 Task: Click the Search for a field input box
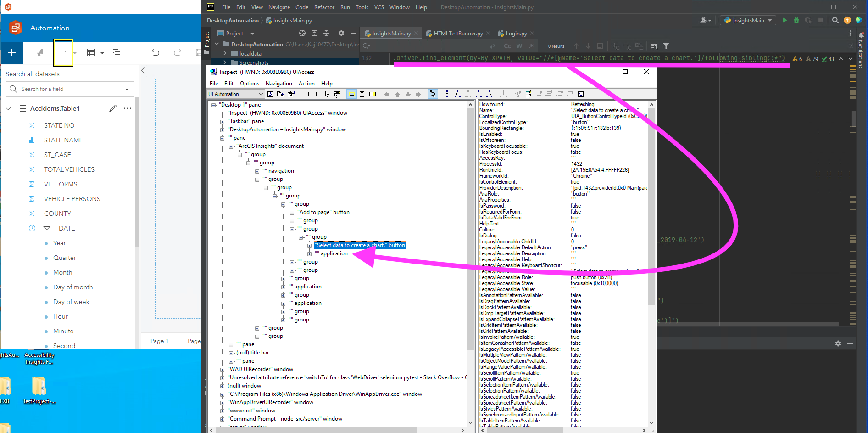69,89
